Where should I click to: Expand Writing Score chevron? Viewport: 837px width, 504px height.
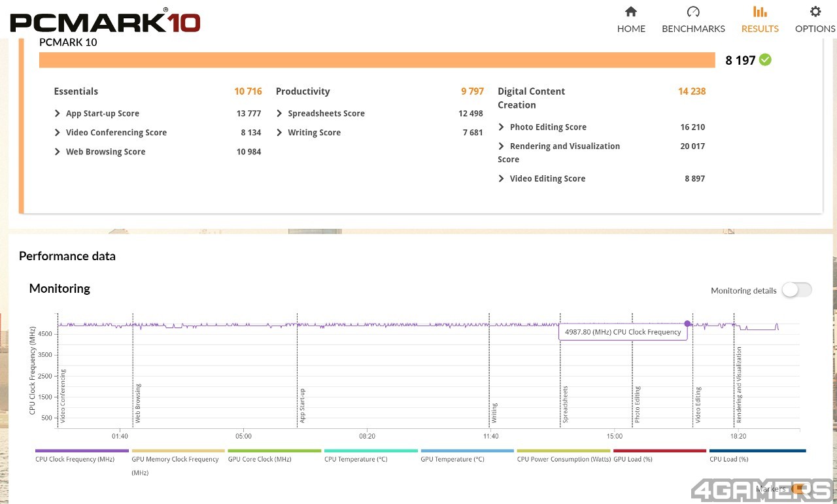click(x=280, y=132)
